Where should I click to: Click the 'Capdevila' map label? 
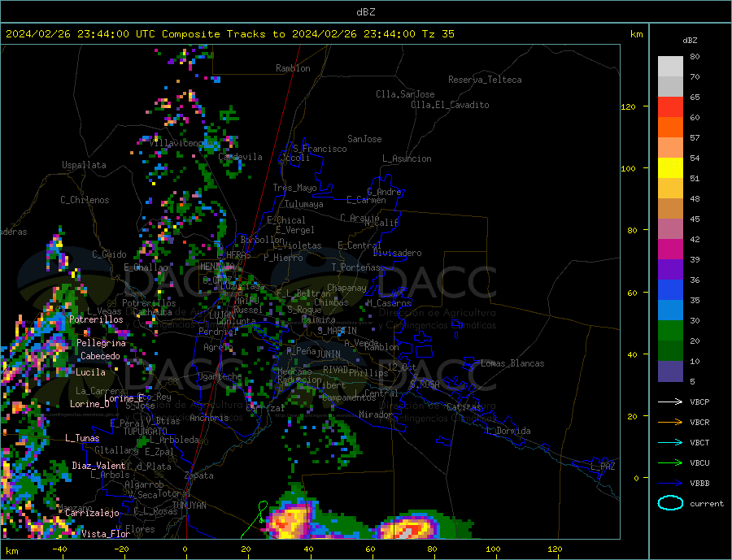240,157
